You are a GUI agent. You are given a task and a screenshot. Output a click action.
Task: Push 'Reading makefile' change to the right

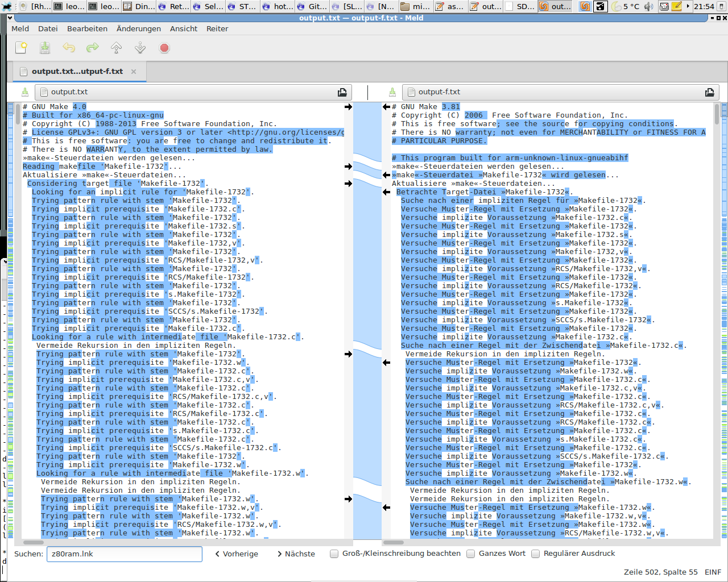coord(348,167)
